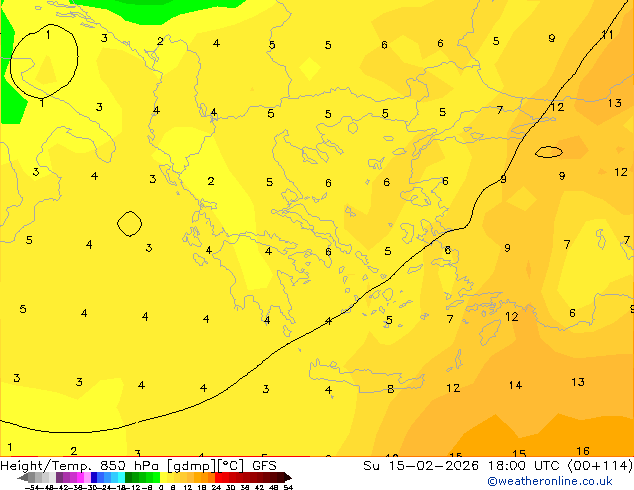Screen dimensions: 634x490
Task: Click the '16' temperature value on map
Action: tap(583, 451)
